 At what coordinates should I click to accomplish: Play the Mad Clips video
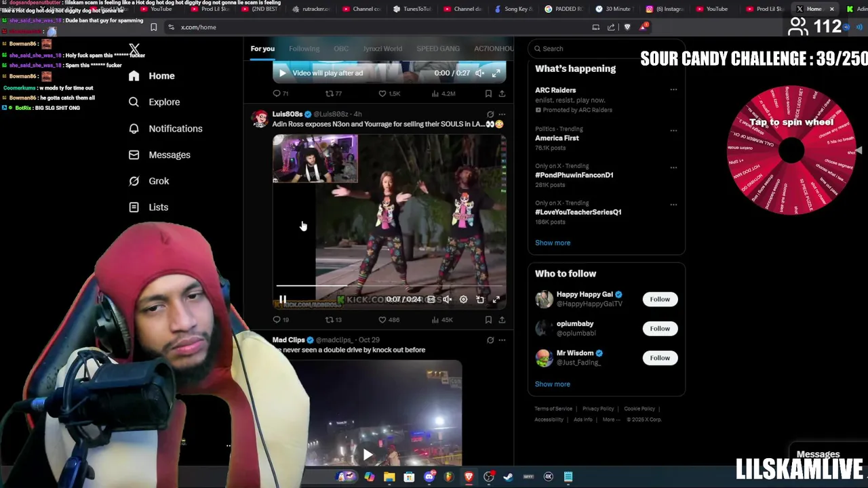(x=368, y=455)
